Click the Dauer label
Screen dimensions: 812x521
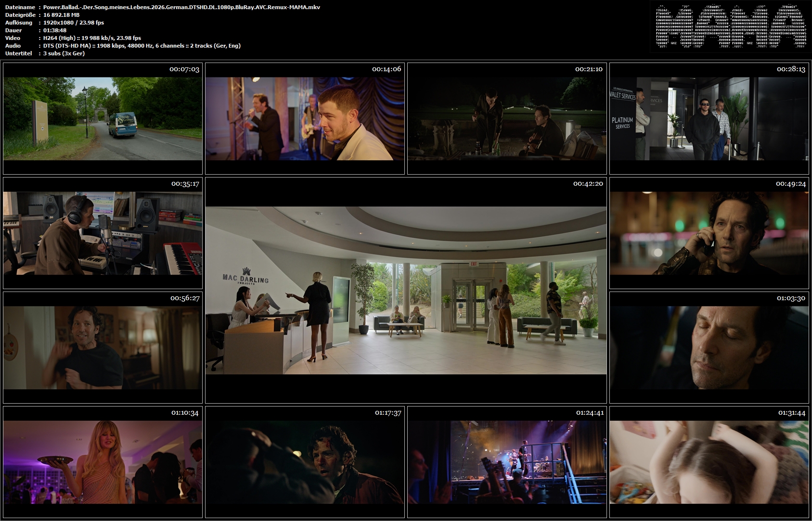pos(13,30)
